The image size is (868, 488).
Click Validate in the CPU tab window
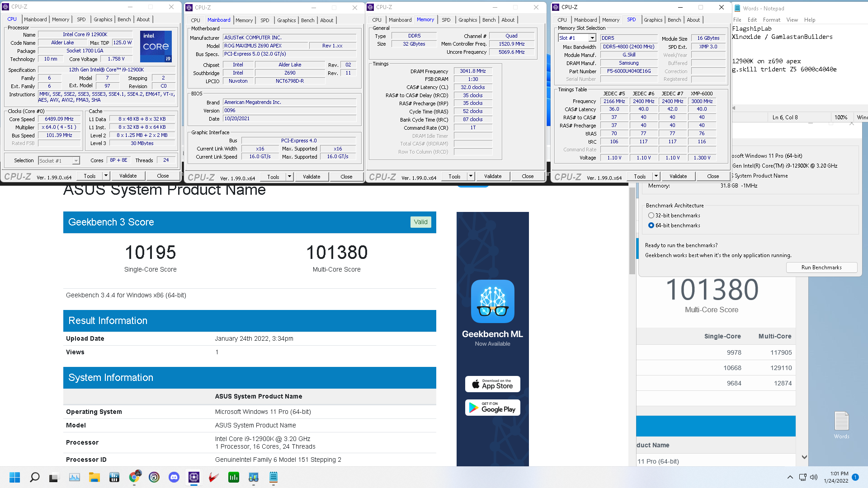(128, 176)
